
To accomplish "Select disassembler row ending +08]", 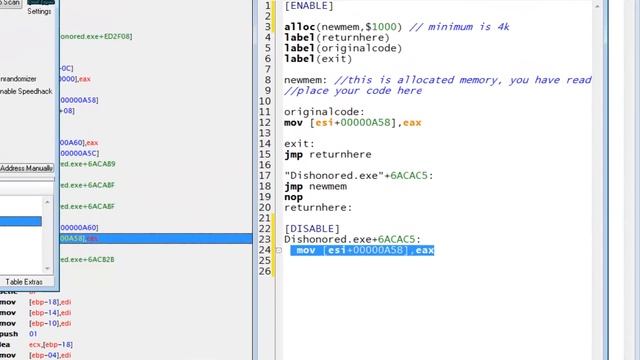I will click(67, 111).
